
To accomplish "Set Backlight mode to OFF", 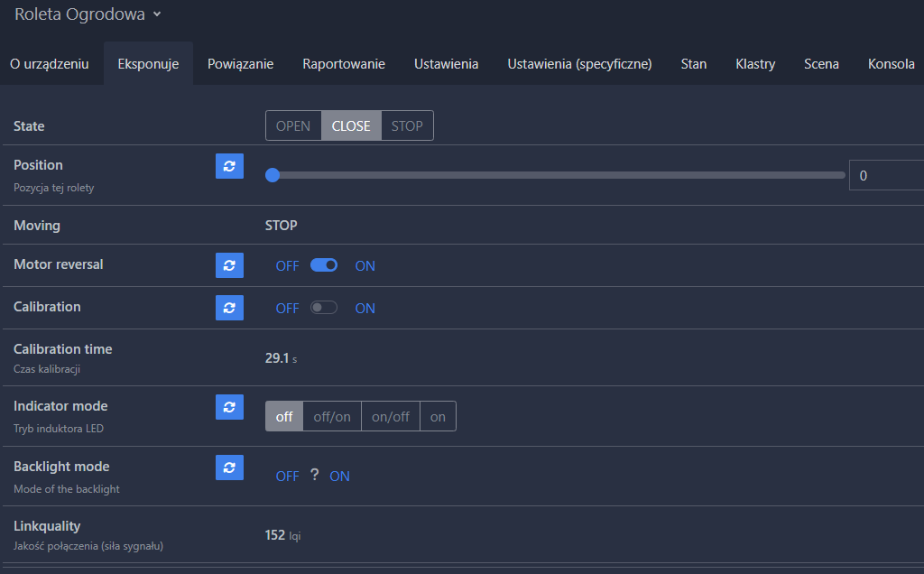I will pos(287,477).
